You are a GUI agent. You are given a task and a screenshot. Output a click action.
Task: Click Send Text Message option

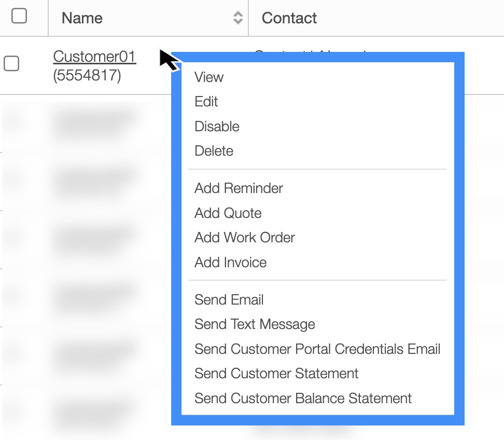pos(255,325)
